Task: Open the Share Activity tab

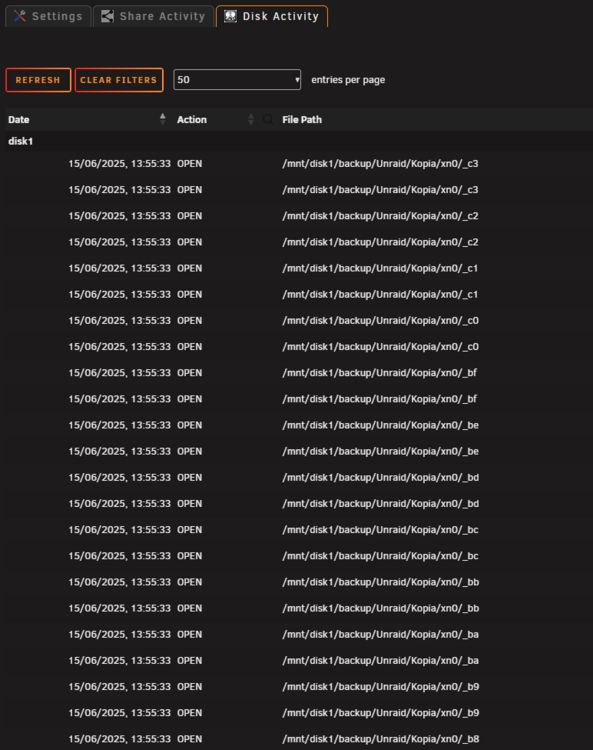Action: (154, 16)
